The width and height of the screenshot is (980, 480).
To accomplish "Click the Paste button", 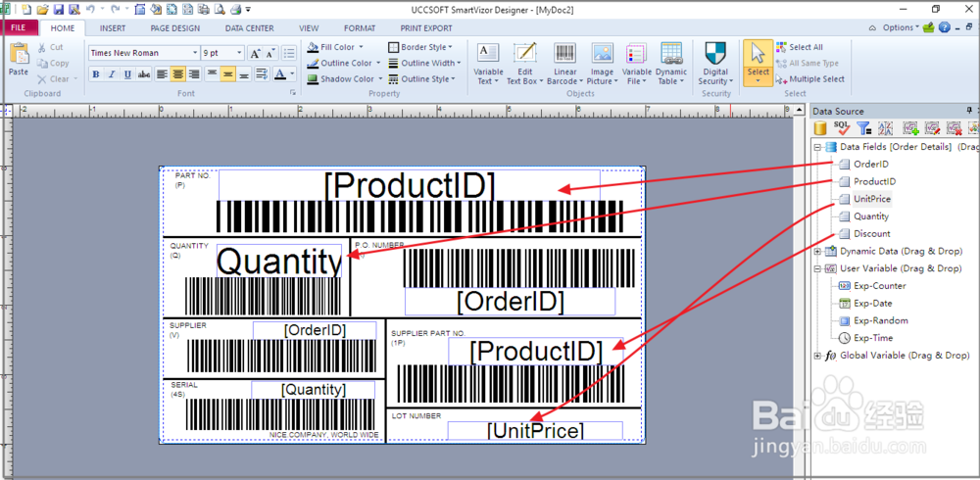I will pos(19,60).
